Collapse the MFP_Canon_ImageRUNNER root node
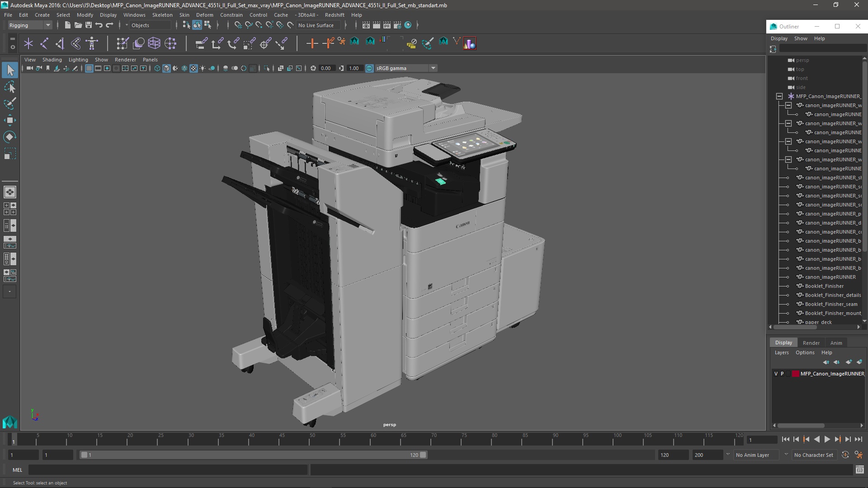The image size is (868, 488). tap(779, 96)
